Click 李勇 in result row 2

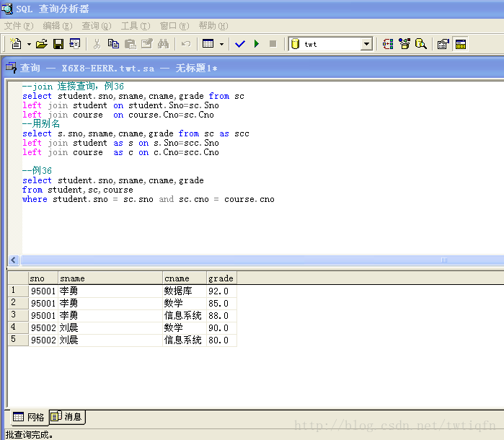coord(110,303)
